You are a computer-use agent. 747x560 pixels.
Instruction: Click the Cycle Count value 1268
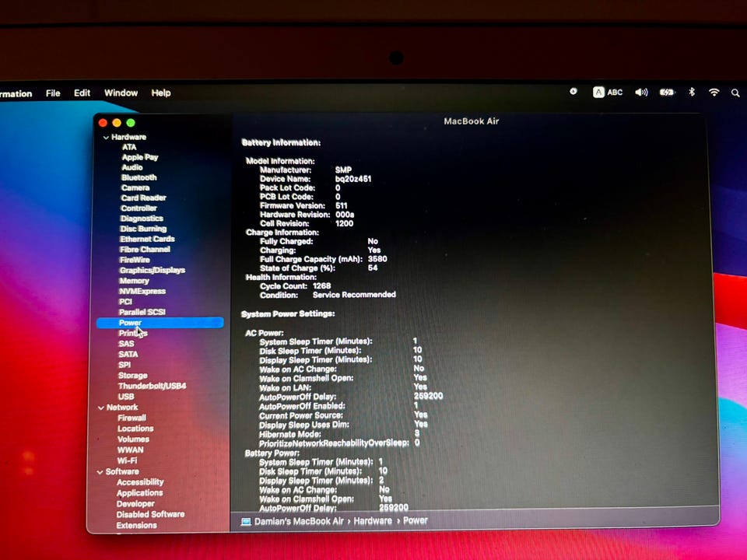tap(321, 285)
